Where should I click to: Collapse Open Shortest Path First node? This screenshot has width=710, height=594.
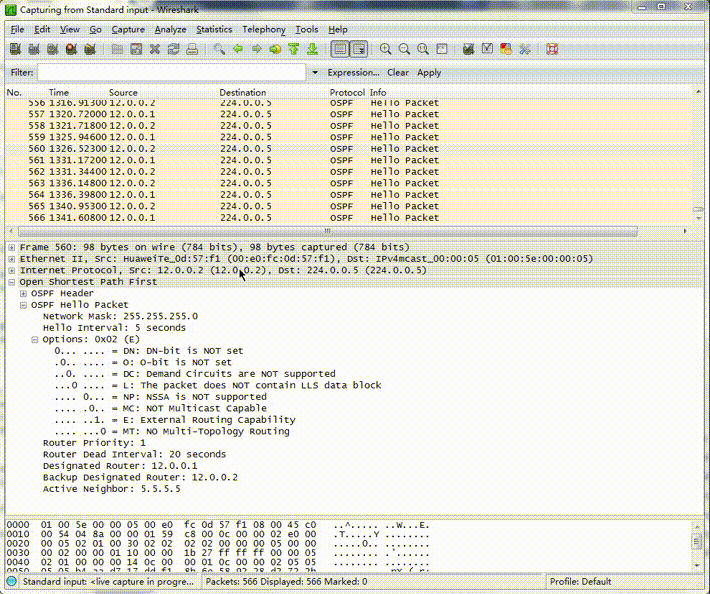[12, 282]
